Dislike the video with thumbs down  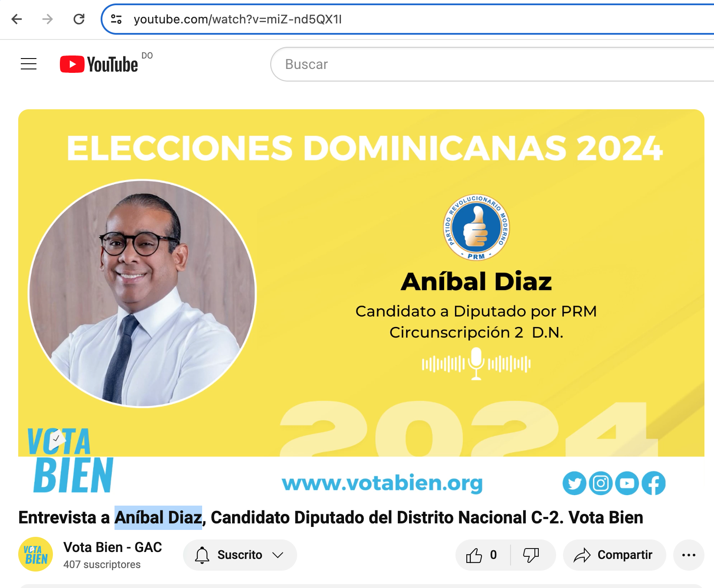pyautogui.click(x=531, y=555)
